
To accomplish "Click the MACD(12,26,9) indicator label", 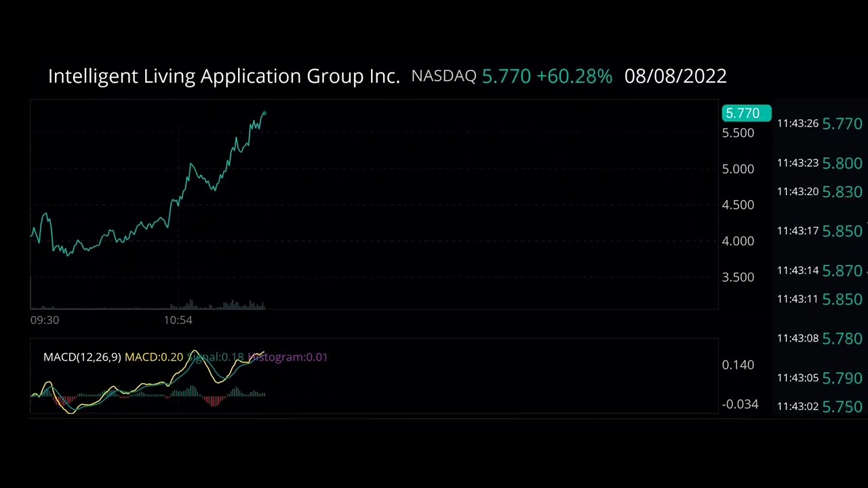I will pos(82,357).
